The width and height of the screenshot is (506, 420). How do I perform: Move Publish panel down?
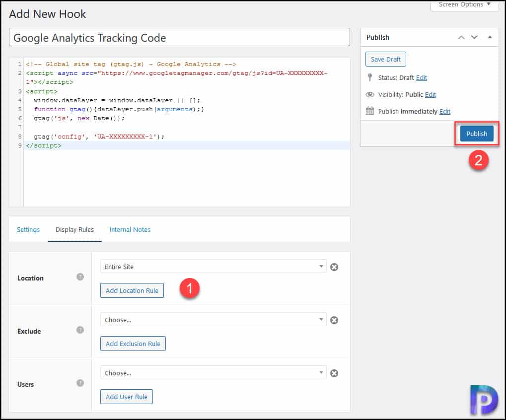pos(474,37)
